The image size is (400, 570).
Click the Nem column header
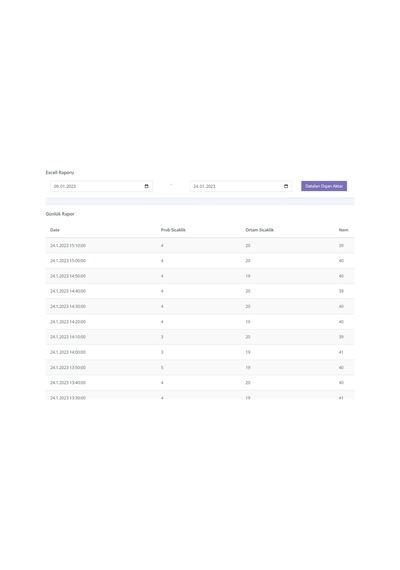343,230
